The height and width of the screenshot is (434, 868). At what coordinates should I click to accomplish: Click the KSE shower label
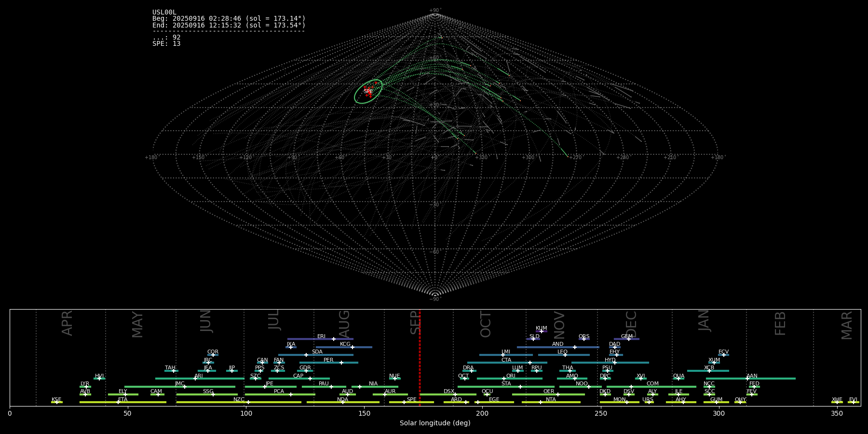click(x=56, y=400)
